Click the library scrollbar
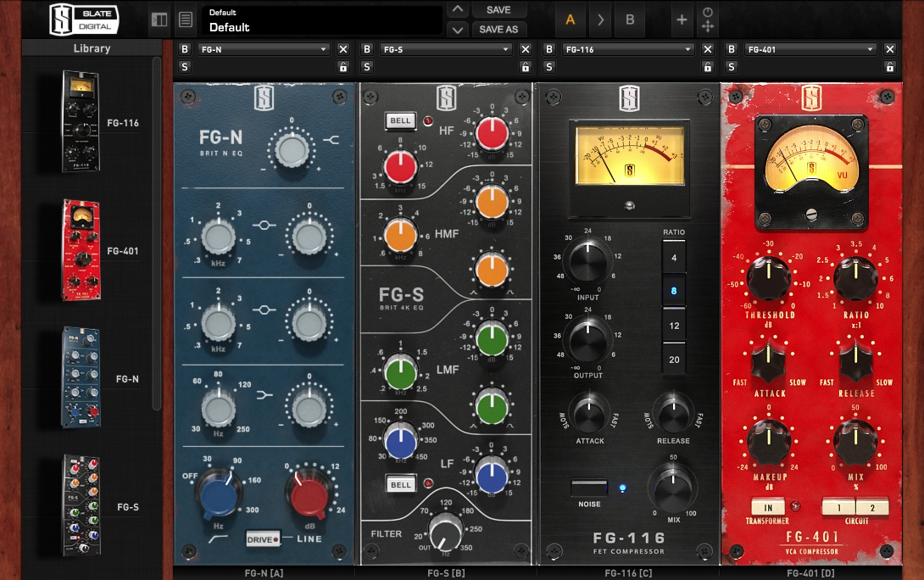924x580 pixels. (156, 233)
